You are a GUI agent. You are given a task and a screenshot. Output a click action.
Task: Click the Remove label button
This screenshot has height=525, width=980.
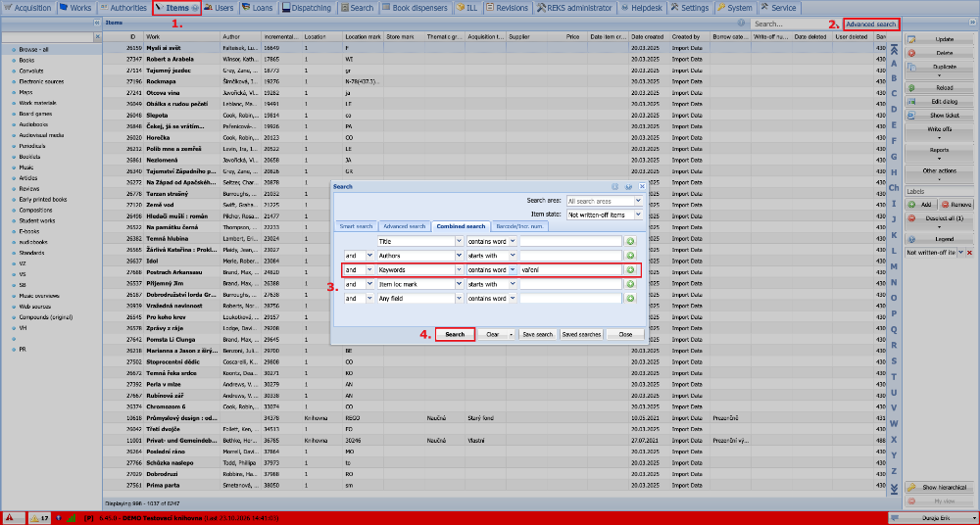tap(957, 205)
